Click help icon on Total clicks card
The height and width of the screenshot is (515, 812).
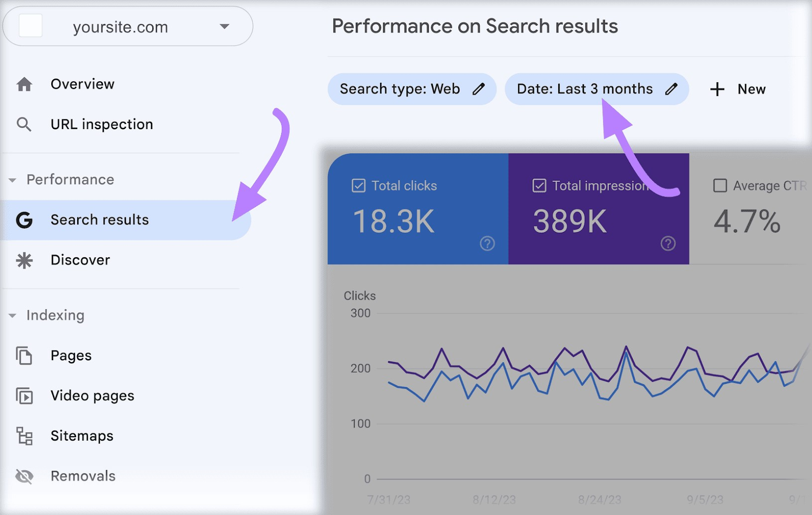click(x=487, y=244)
